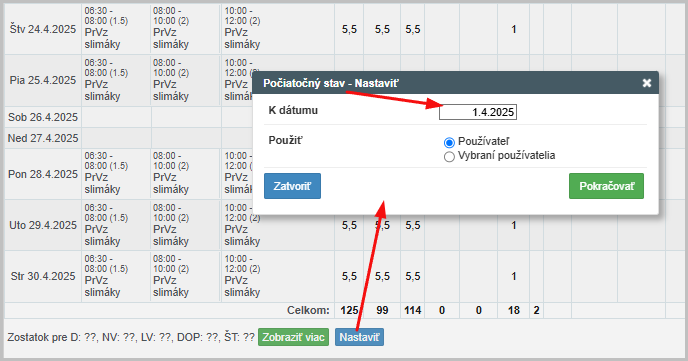This screenshot has width=688, height=361.
Task: Close the Počiatočný stav dialog with X
Action: pos(646,83)
